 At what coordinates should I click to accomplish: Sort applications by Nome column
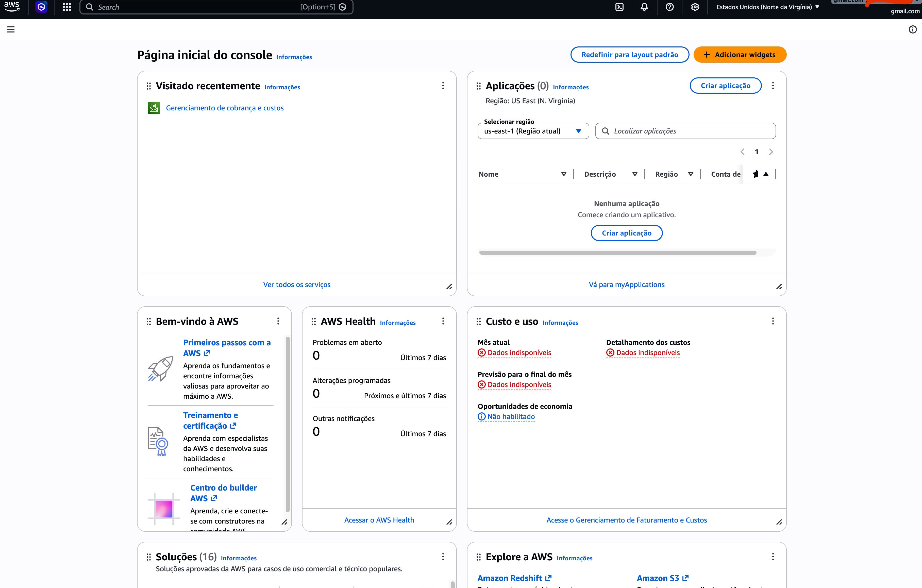click(x=564, y=174)
